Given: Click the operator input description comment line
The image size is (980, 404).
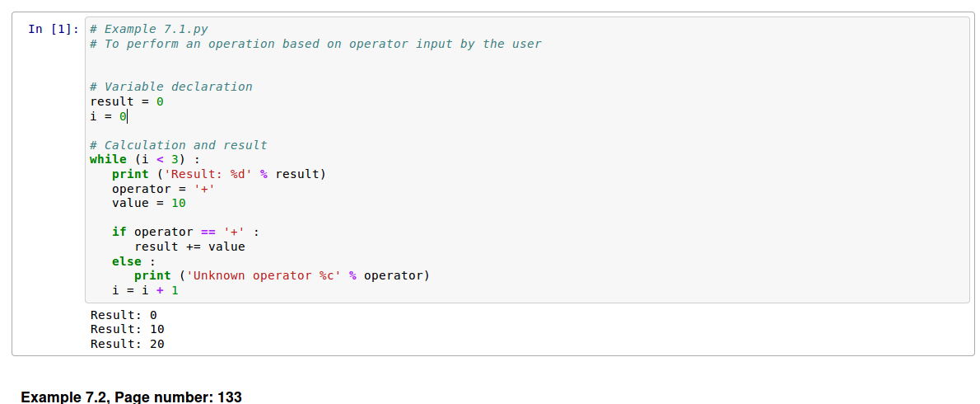Looking at the screenshot, I should coord(315,44).
